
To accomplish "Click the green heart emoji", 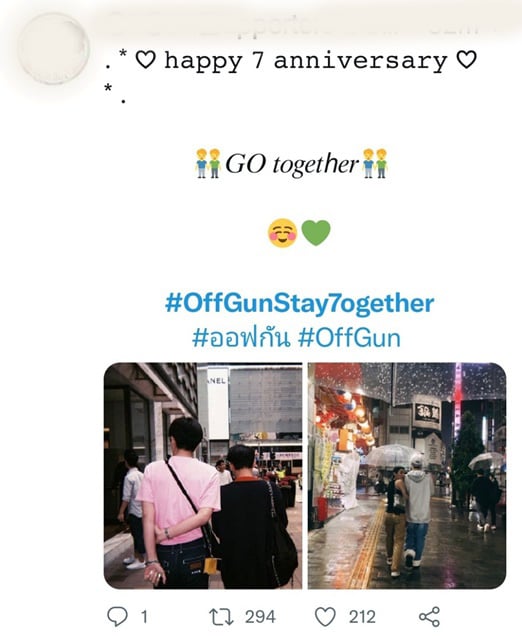I will coord(316,232).
